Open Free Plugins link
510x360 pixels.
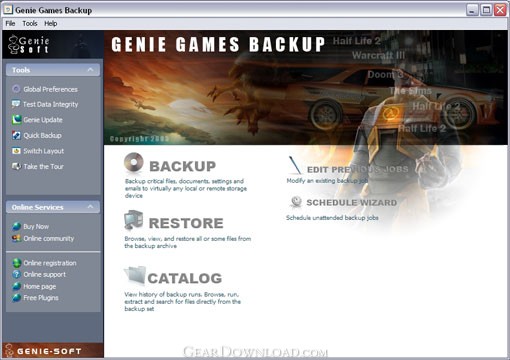41,298
